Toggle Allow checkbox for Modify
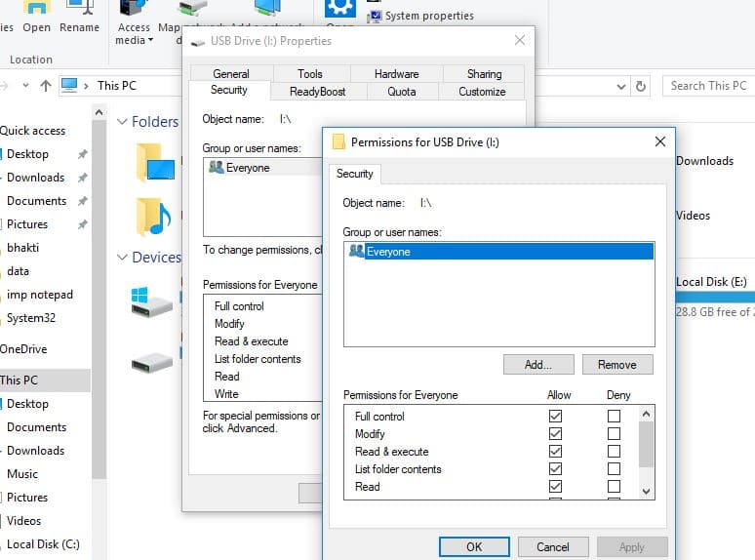Screen dimensions: 755x560 coord(555,434)
